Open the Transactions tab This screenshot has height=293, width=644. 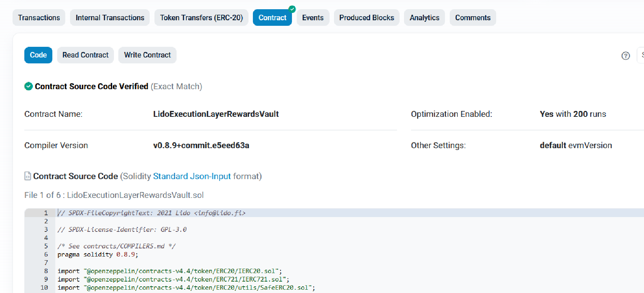point(39,18)
